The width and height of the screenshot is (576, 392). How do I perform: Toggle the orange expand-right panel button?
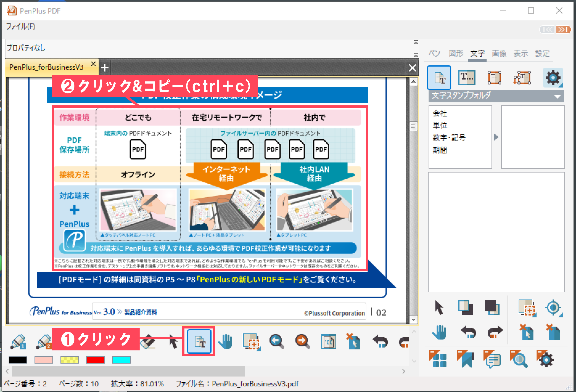point(563,30)
